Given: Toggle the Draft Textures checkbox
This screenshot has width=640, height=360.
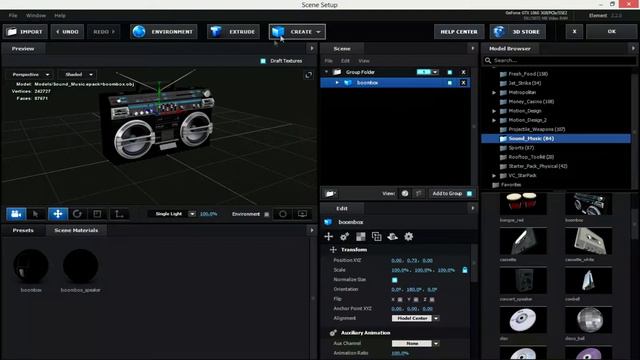Looking at the screenshot, I should (263, 61).
